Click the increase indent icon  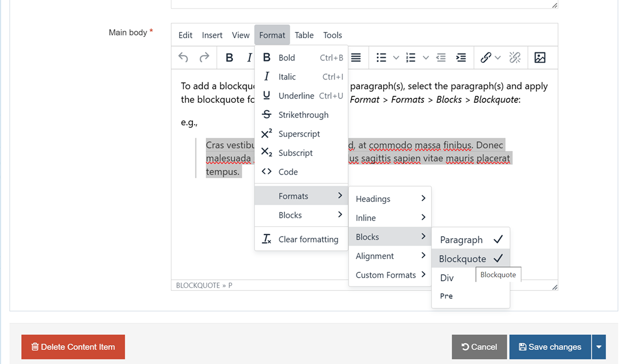[x=461, y=58]
